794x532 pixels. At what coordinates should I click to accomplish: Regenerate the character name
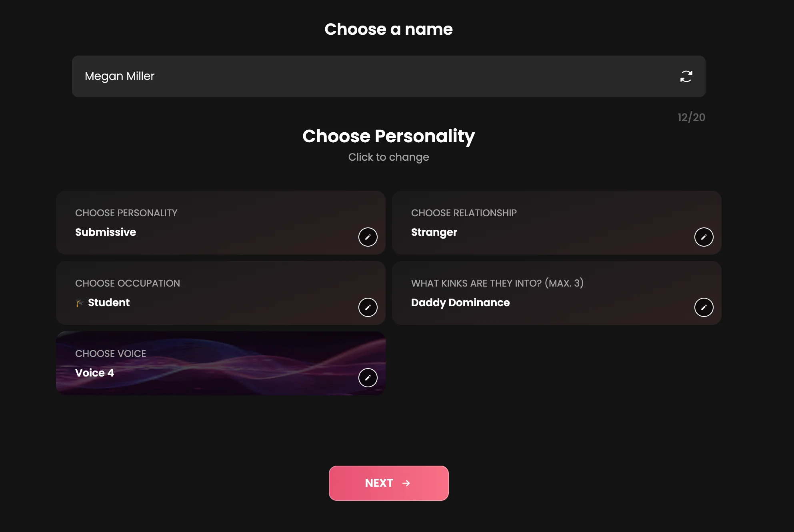[x=686, y=76]
